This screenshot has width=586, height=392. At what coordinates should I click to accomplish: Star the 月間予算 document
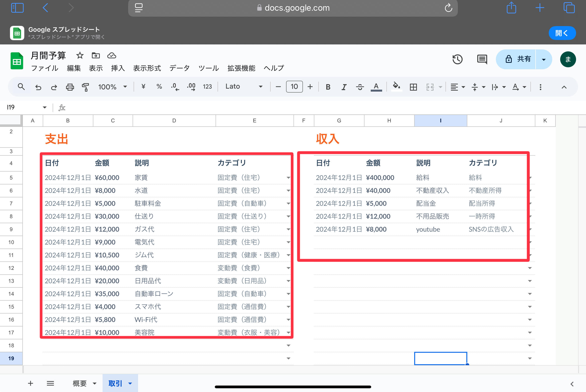(80, 55)
